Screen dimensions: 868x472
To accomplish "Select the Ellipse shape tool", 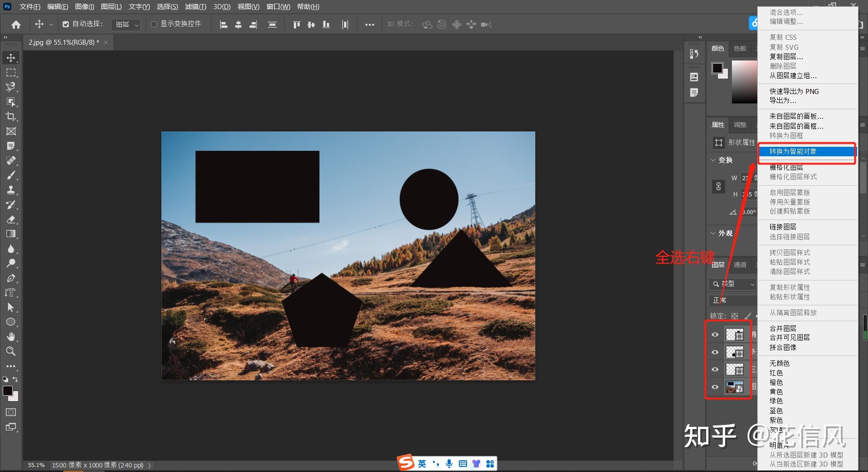I will click(11, 322).
